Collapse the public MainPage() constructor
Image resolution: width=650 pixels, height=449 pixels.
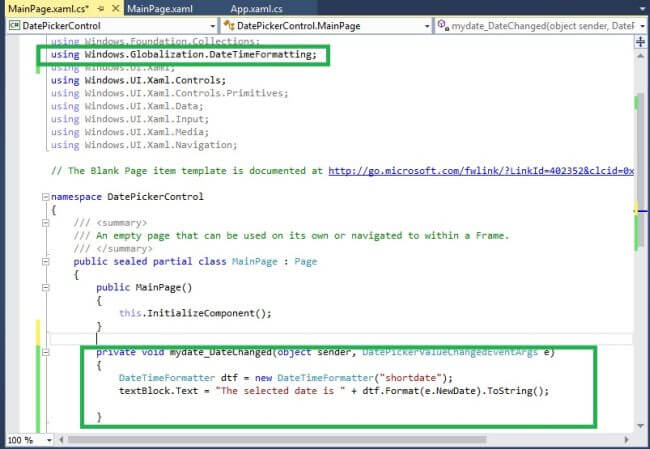pyautogui.click(x=46, y=287)
